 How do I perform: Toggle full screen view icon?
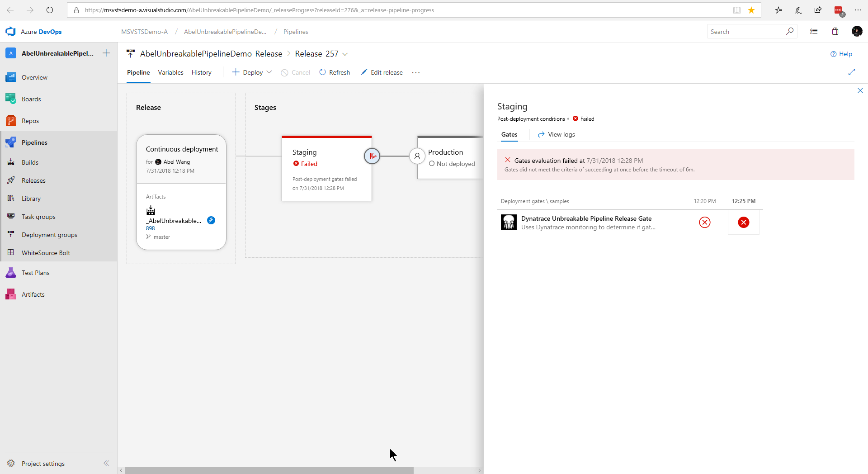(x=852, y=72)
